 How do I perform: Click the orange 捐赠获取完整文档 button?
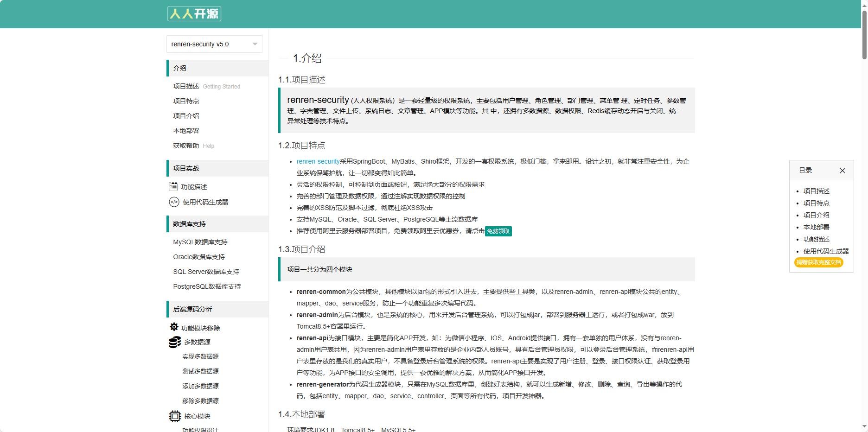[x=818, y=262]
